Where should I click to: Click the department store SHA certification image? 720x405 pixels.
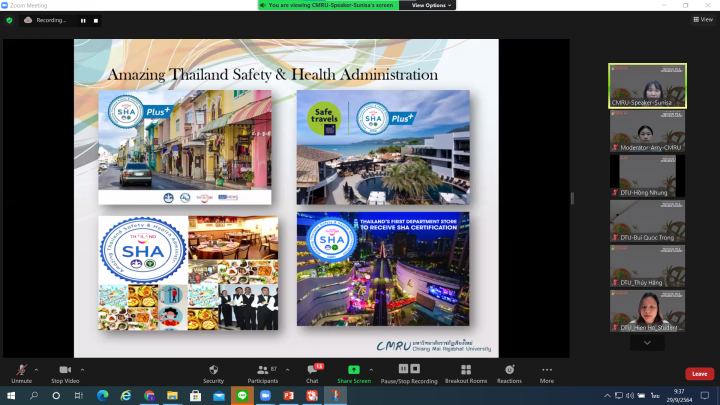(x=383, y=269)
